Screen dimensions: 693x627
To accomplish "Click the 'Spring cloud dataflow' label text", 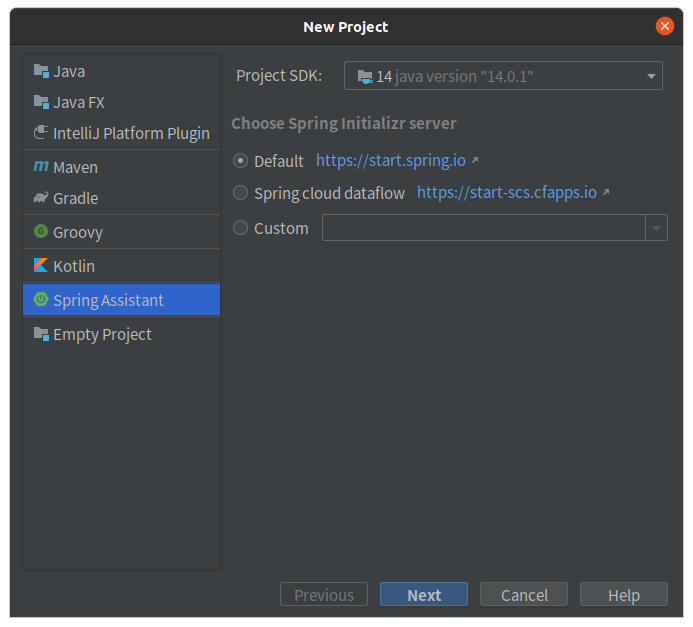I will 329,194.
